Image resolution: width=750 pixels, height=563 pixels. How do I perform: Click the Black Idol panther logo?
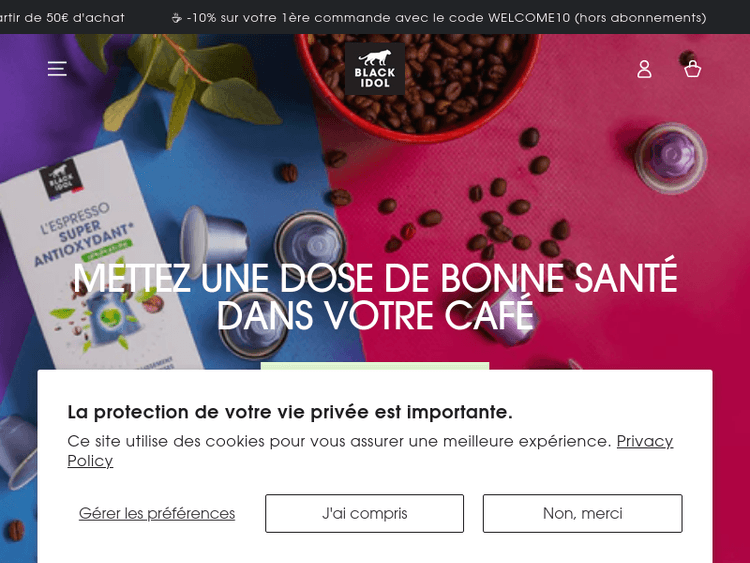375,69
